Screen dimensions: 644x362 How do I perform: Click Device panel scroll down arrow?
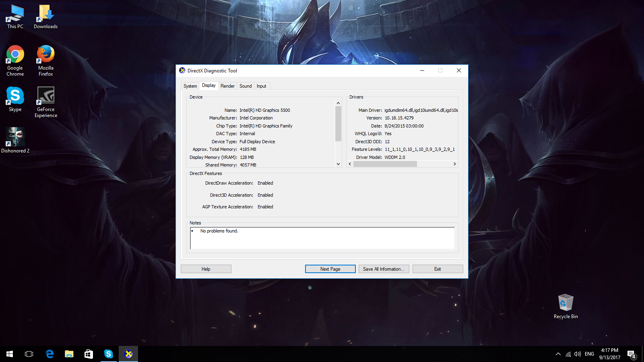[338, 164]
